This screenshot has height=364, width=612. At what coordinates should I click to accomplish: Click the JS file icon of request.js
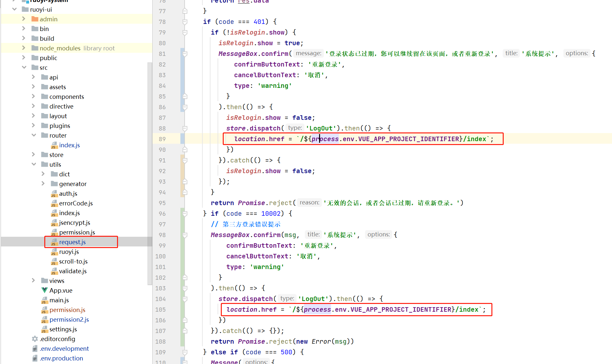(54, 242)
